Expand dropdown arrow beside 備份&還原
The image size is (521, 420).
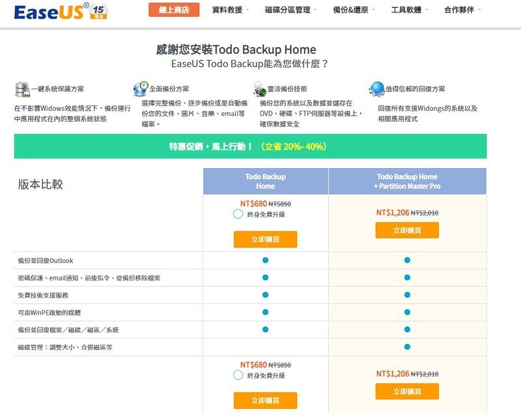pos(373,10)
